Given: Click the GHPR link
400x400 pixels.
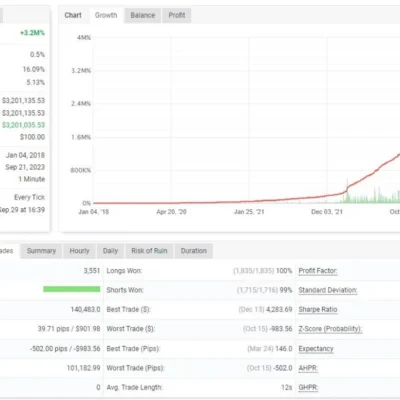Looking at the screenshot, I should 308,387.
